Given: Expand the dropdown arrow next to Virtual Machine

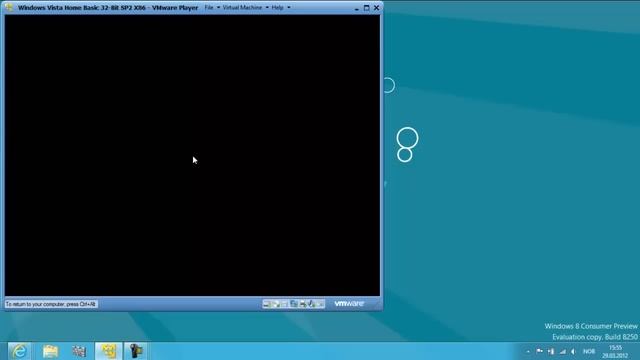Looking at the screenshot, I should pyautogui.click(x=267, y=7).
